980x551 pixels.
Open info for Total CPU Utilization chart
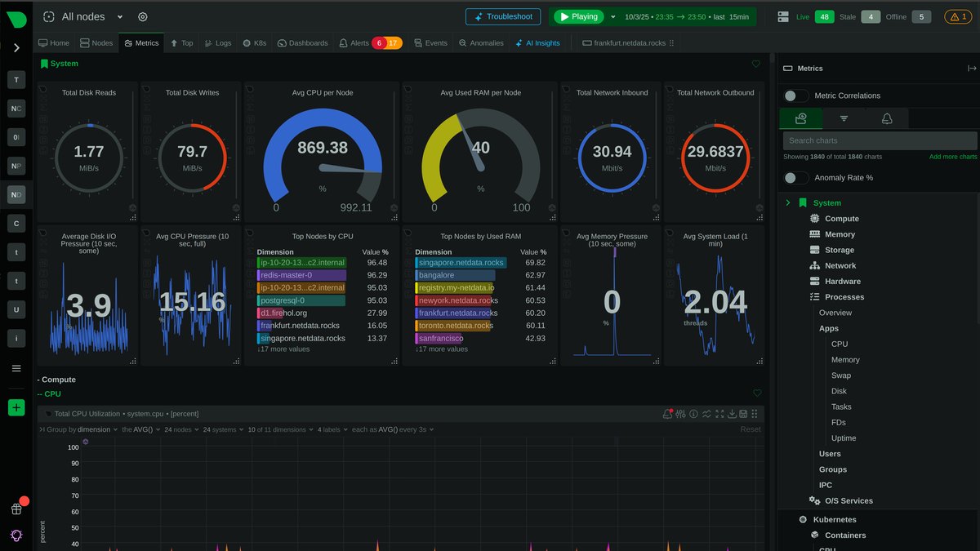(693, 414)
